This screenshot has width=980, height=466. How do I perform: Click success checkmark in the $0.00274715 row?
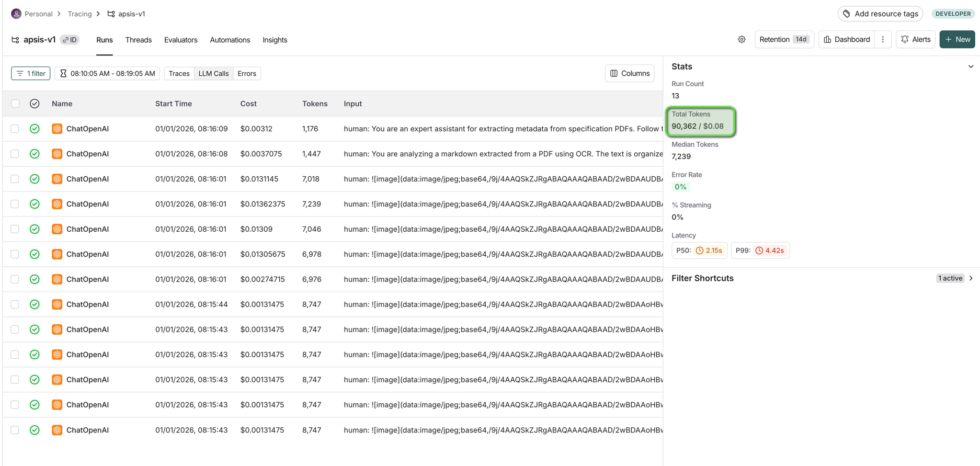[35, 279]
